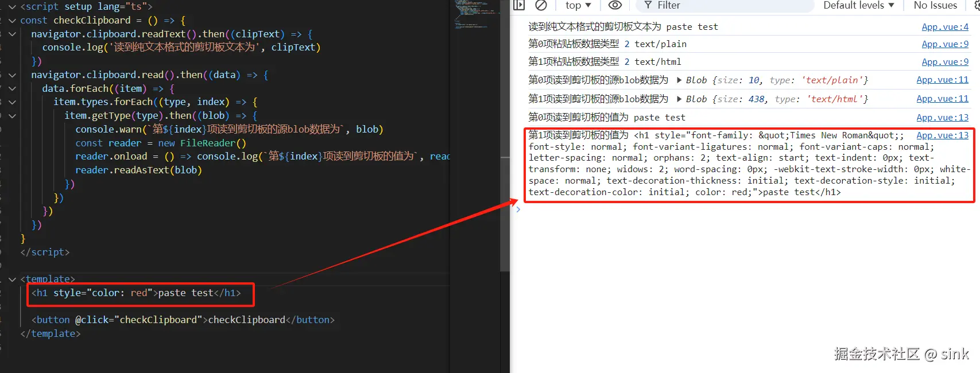This screenshot has width=980, height=373.
Task: Clear the console with the ban icon
Action: click(541, 5)
